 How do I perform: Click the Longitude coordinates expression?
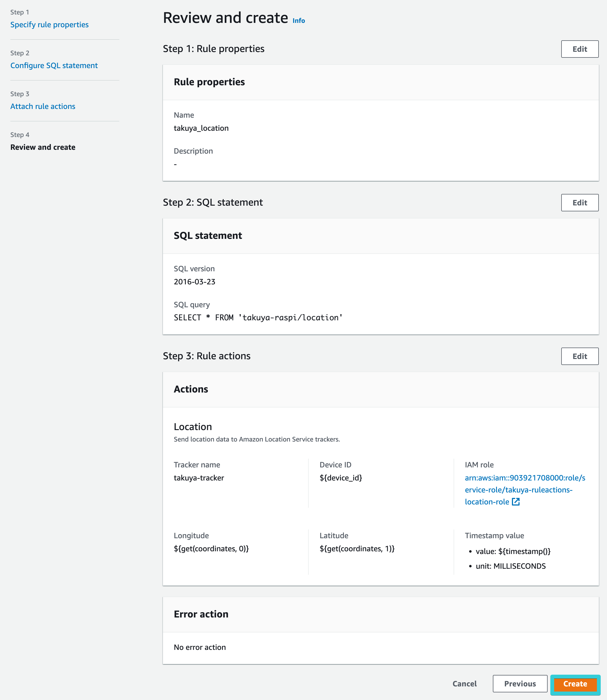(211, 549)
